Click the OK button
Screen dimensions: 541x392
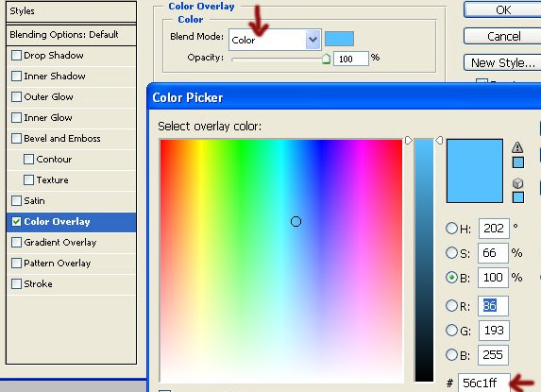pyautogui.click(x=503, y=9)
